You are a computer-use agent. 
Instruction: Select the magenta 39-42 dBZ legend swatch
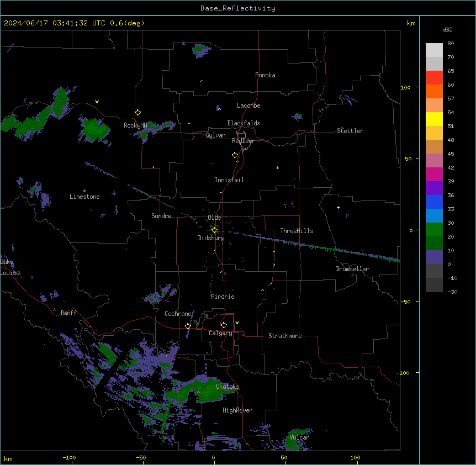pos(434,174)
